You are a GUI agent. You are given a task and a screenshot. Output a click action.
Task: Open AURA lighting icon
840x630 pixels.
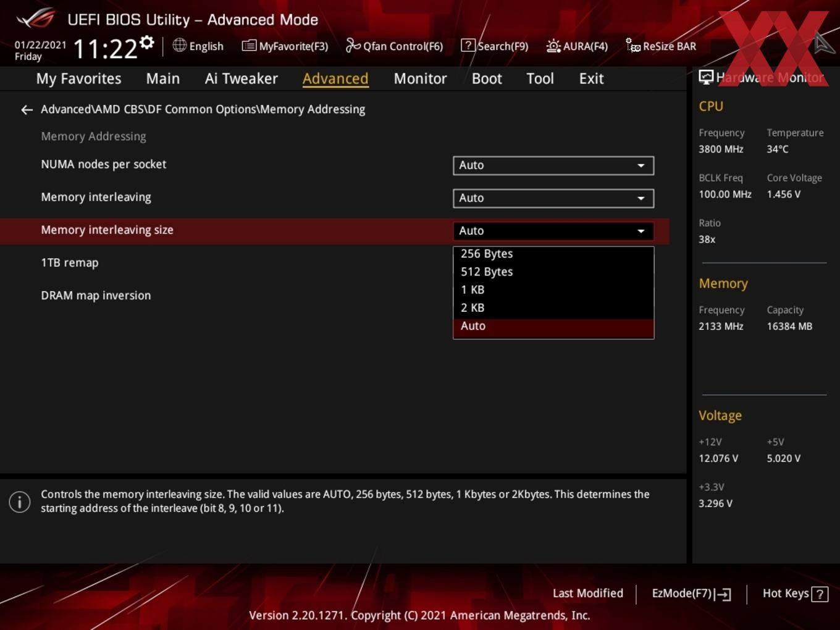[553, 46]
